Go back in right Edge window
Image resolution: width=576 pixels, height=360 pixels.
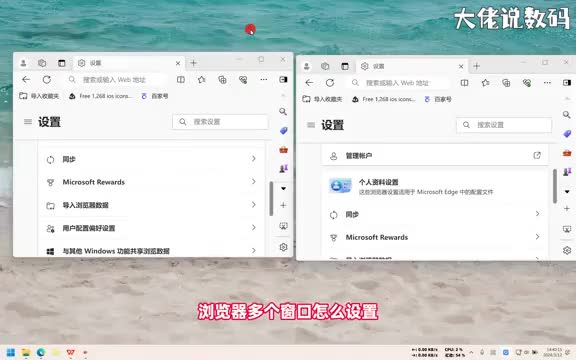(309, 83)
